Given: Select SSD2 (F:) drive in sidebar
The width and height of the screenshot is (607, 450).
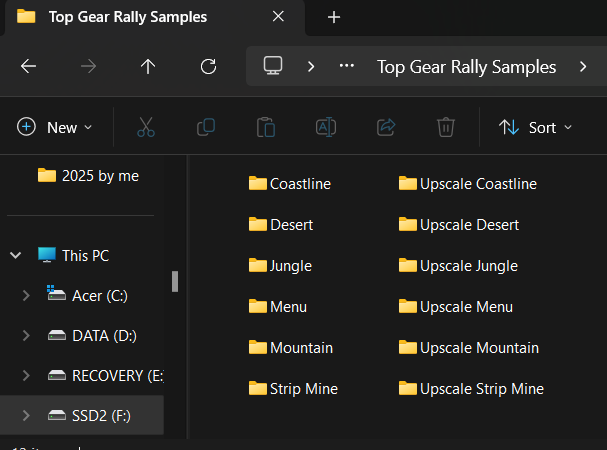Looking at the screenshot, I should pyautogui.click(x=89, y=416).
